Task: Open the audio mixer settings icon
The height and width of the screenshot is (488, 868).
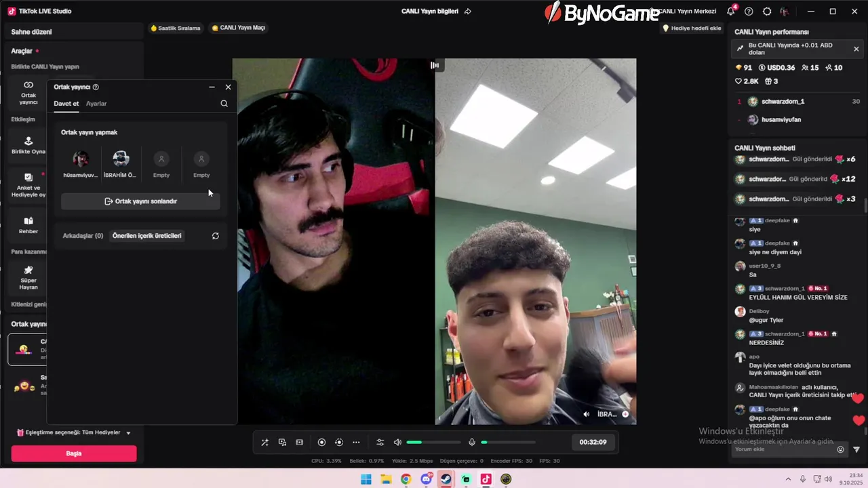Action: [x=380, y=443]
